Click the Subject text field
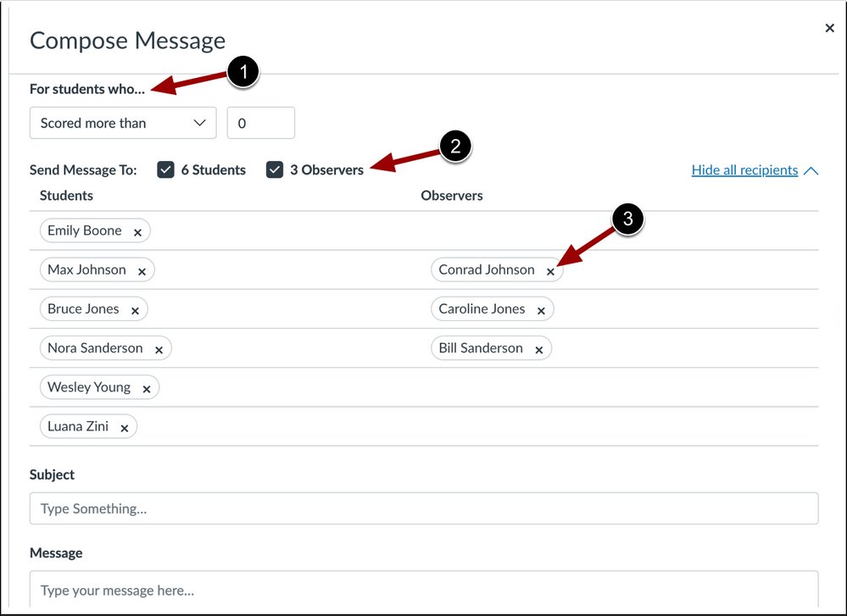 tap(424, 508)
